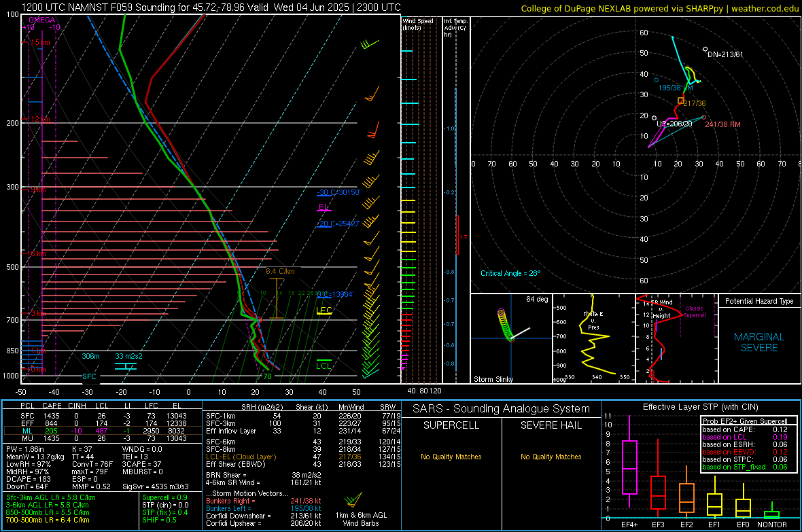The height and width of the screenshot is (532, 802).
Task: Click the Bunkers Left = 195/38 kt line
Action: [264, 508]
